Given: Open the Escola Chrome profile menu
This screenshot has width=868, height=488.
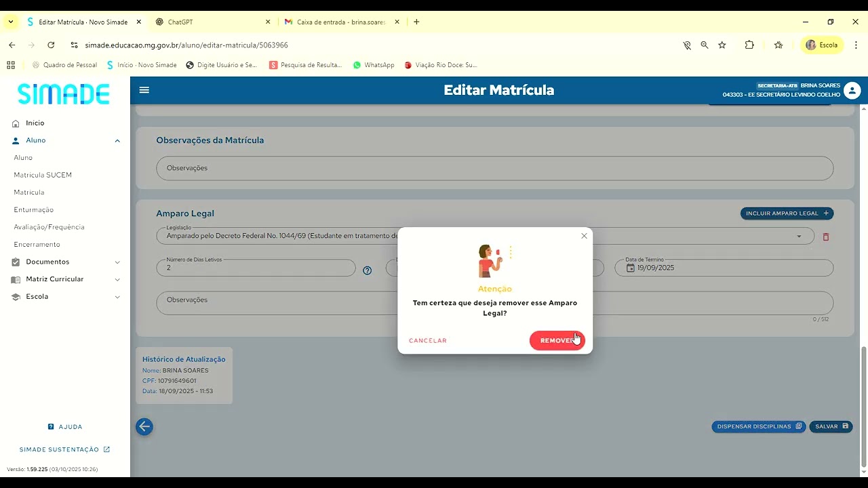Looking at the screenshot, I should pyautogui.click(x=822, y=45).
